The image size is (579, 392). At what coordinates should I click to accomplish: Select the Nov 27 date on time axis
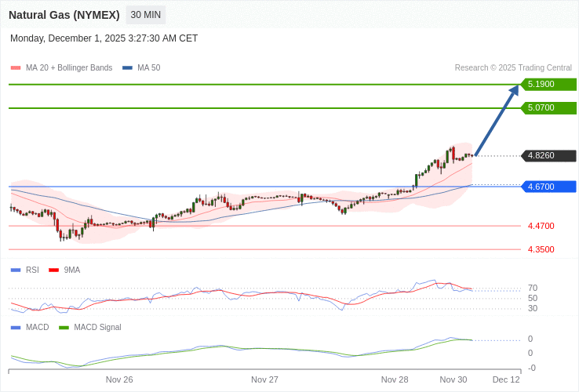pos(264,379)
